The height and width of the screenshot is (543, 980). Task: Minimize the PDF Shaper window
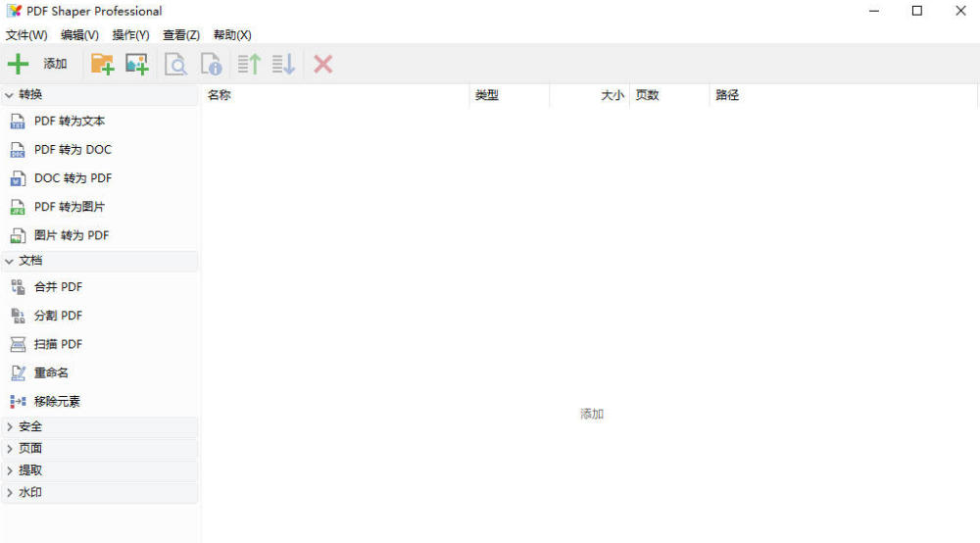tap(874, 11)
